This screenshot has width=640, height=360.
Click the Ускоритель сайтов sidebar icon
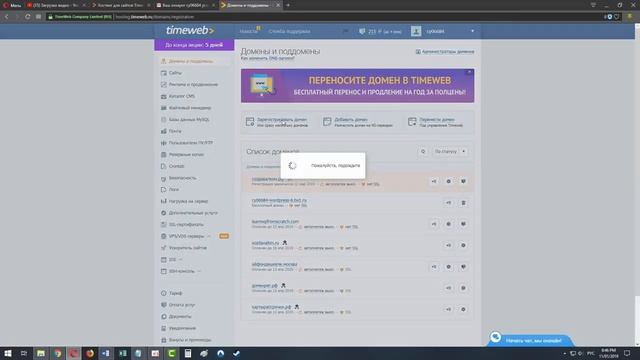pyautogui.click(x=164, y=248)
